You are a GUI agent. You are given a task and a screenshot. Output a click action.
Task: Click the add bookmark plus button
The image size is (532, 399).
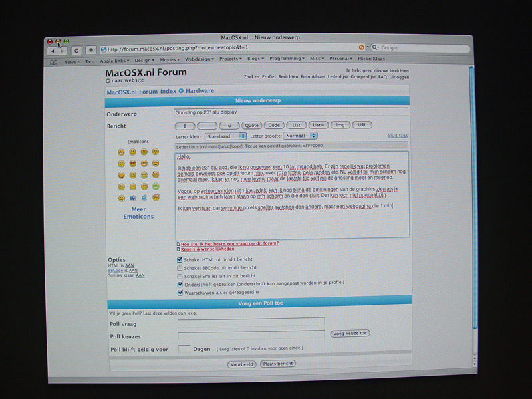[91, 50]
